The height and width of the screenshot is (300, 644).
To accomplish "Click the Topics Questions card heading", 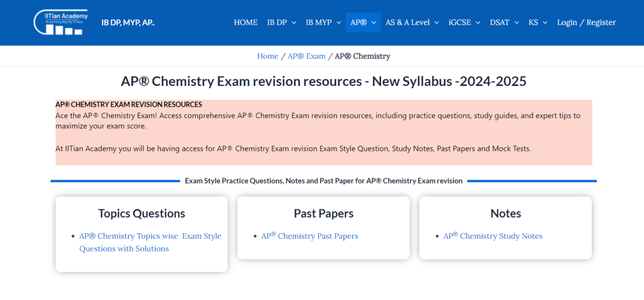I will [142, 214].
